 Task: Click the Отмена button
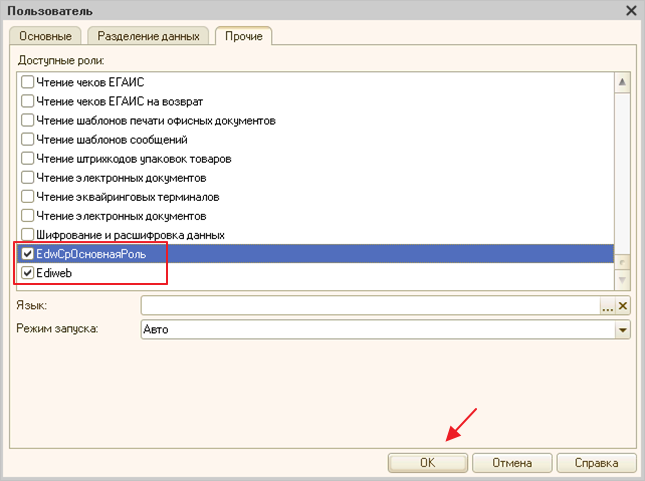tap(511, 463)
